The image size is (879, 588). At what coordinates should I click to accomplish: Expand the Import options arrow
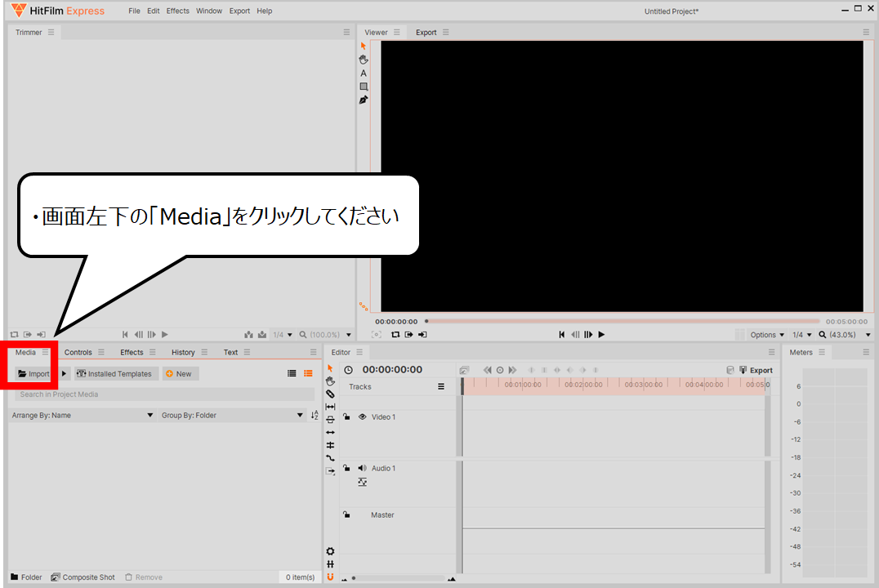click(64, 374)
